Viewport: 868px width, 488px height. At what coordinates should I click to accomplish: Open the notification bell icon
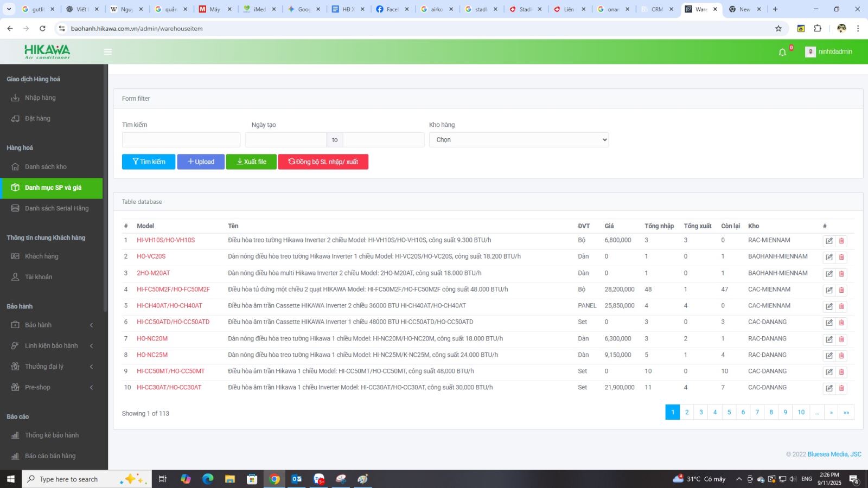pos(782,52)
